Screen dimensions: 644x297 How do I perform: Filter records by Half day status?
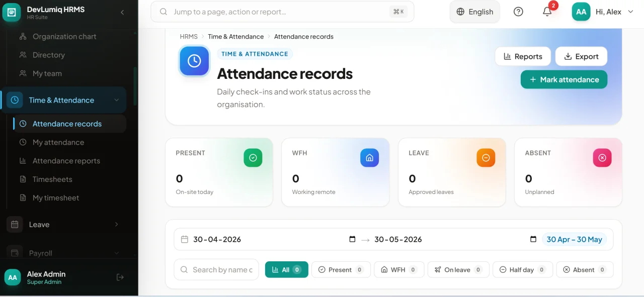click(523, 270)
